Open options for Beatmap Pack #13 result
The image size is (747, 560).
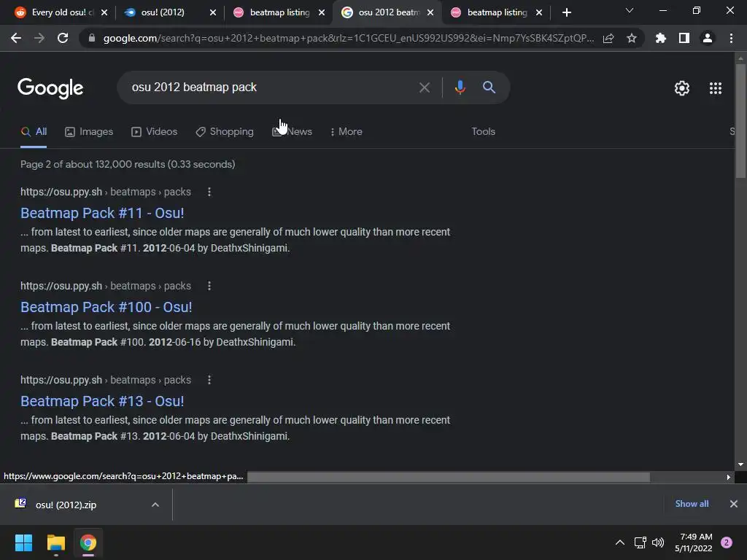point(209,380)
